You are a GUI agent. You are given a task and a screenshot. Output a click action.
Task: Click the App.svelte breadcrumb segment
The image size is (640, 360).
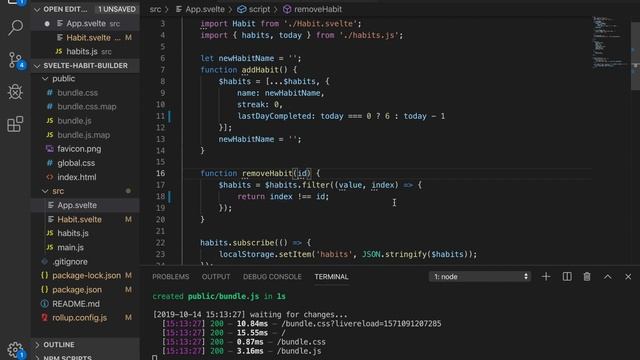coord(200,9)
